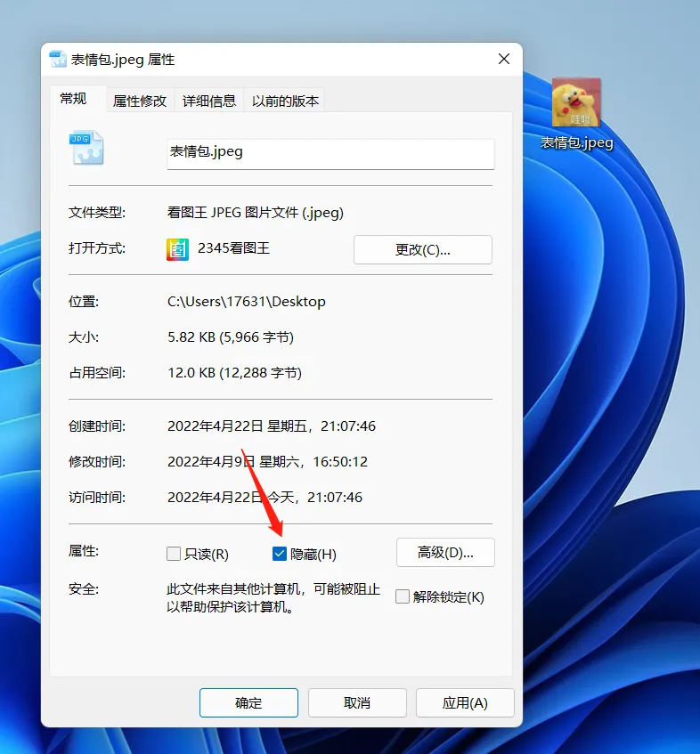Click the 2345看图王 program name text

[233, 248]
